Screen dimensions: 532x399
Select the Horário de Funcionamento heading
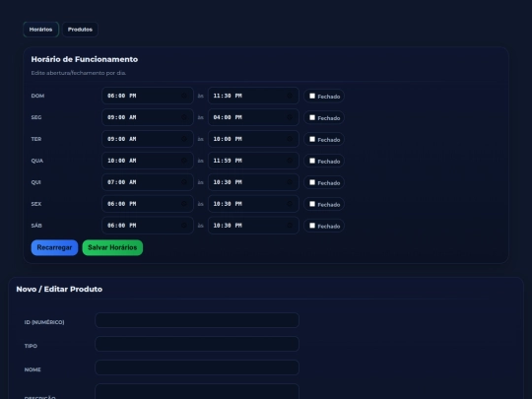[85, 59]
